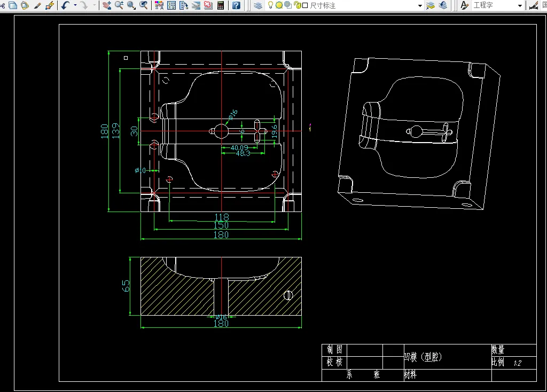The width and height of the screenshot is (547, 392).
Task: Toggle layer freeze sun icon
Action: tap(279, 5)
